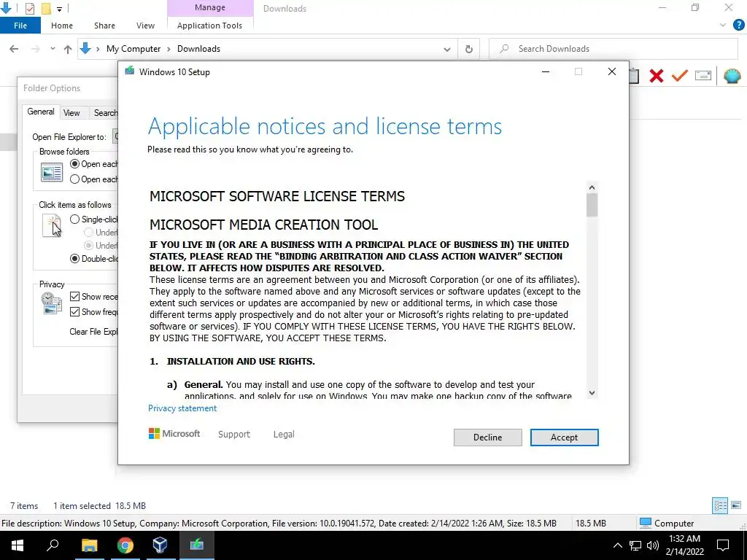Screen dimensions: 747x560
Task: Click the Search Downloads field
Action: tap(613, 49)
